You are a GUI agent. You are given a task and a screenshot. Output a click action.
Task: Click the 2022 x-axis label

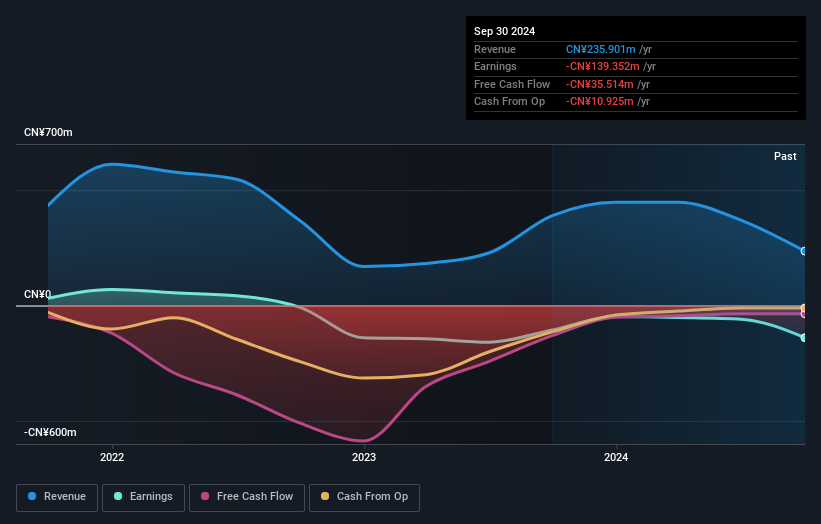[112, 458]
